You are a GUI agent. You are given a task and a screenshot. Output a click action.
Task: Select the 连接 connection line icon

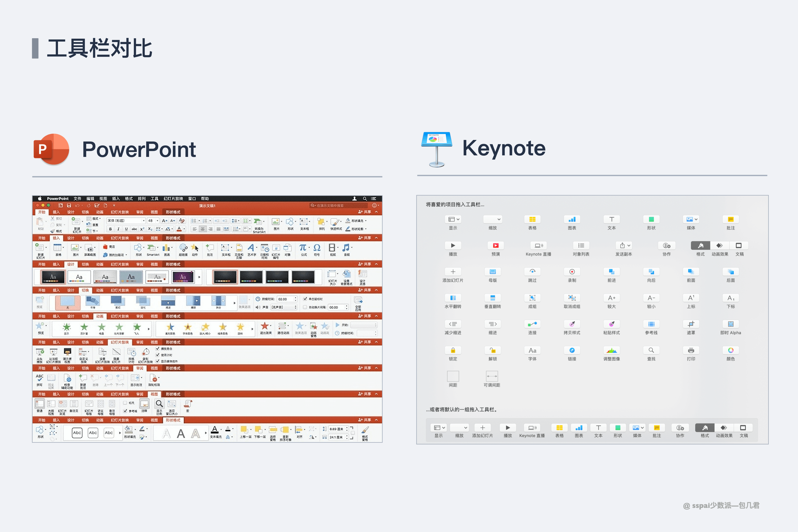click(x=532, y=324)
